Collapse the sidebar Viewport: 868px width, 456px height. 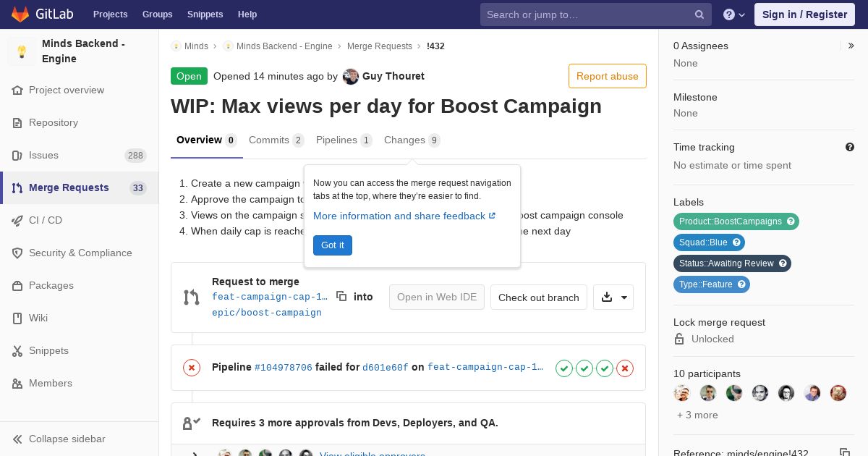click(x=80, y=439)
